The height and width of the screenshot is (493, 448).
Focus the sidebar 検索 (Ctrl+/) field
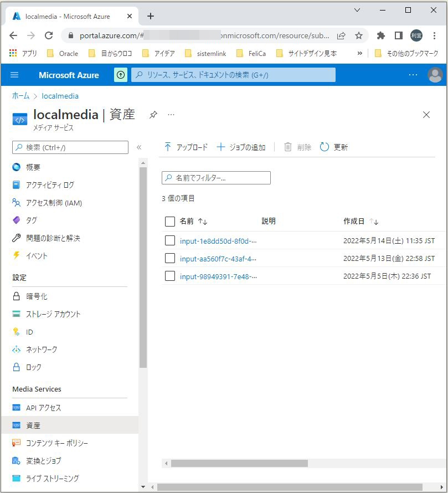tap(70, 147)
